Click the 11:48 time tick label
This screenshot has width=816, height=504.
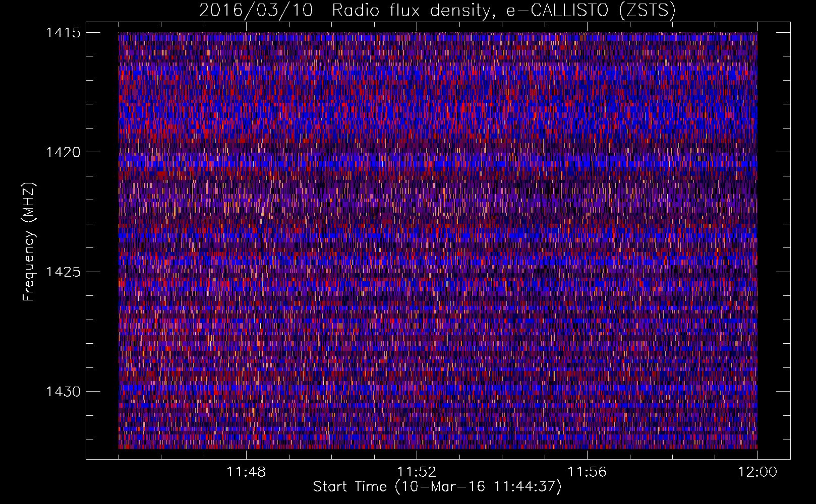coord(246,472)
